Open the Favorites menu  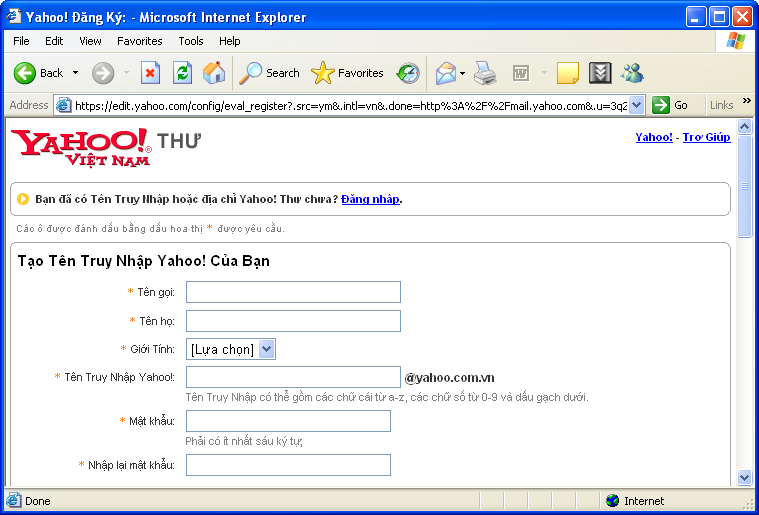coord(140,41)
